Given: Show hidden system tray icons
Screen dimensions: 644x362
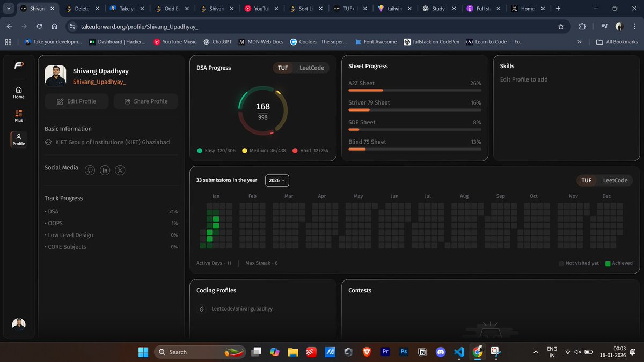Looking at the screenshot, I should tap(536, 352).
